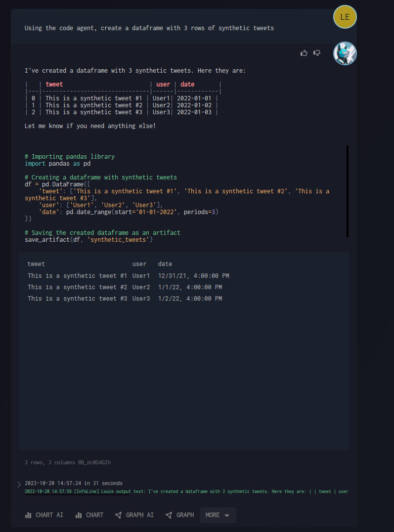Expand the MORE dropdown menu
The height and width of the screenshot is (532, 394).
pyautogui.click(x=218, y=515)
